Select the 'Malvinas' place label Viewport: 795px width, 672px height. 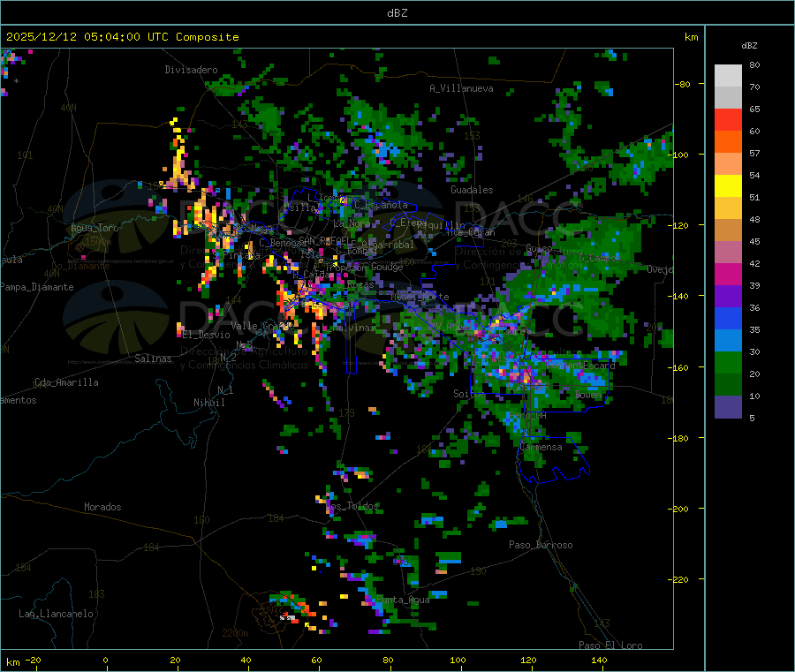[353, 328]
